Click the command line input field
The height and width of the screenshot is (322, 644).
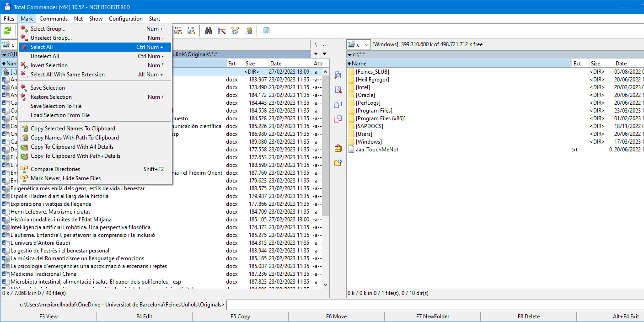click(x=434, y=305)
